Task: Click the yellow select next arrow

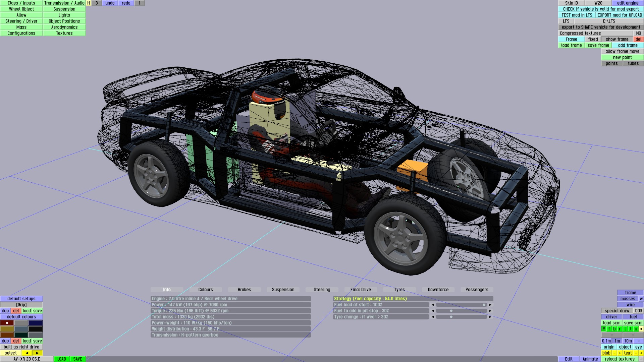Action: click(x=37, y=353)
